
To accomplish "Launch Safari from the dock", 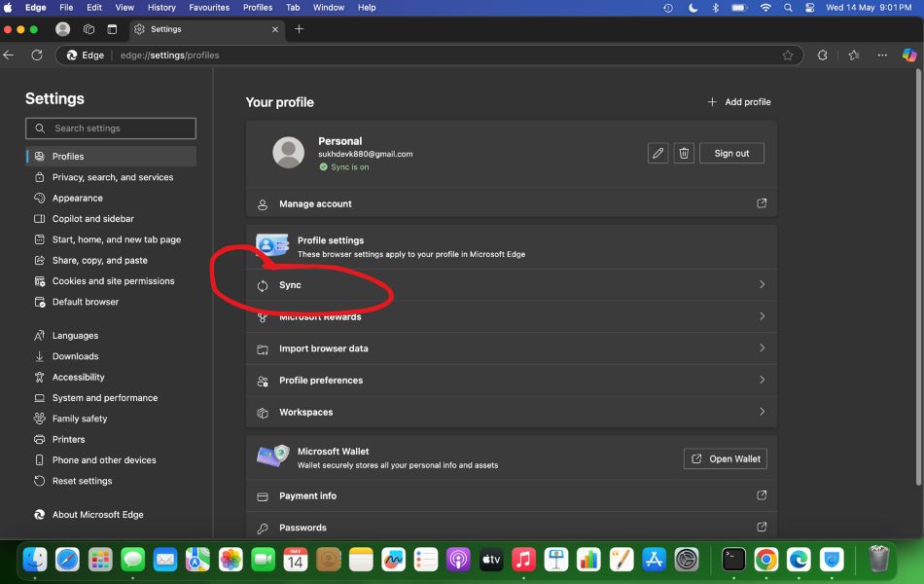I will 67,559.
